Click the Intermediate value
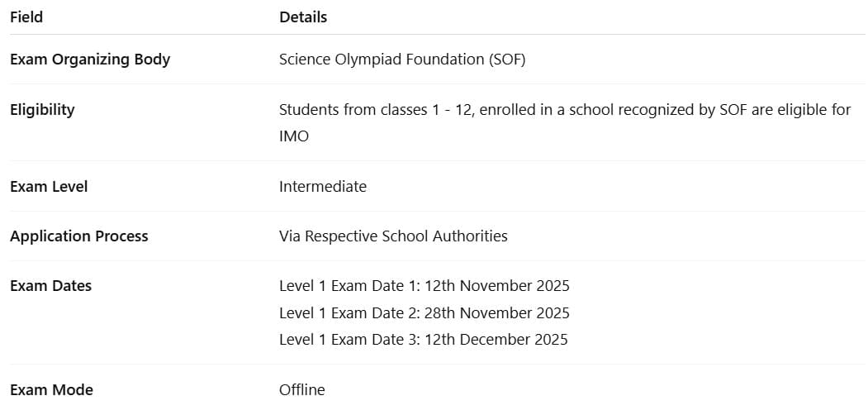This screenshot has width=868, height=410. [x=323, y=187]
